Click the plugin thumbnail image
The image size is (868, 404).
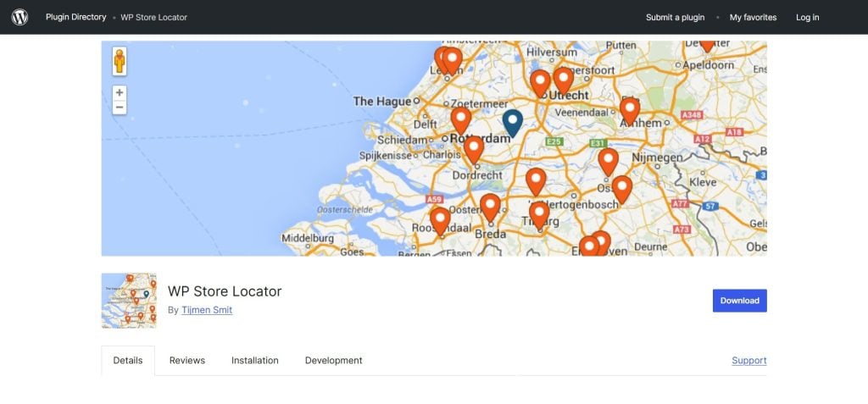tap(129, 301)
